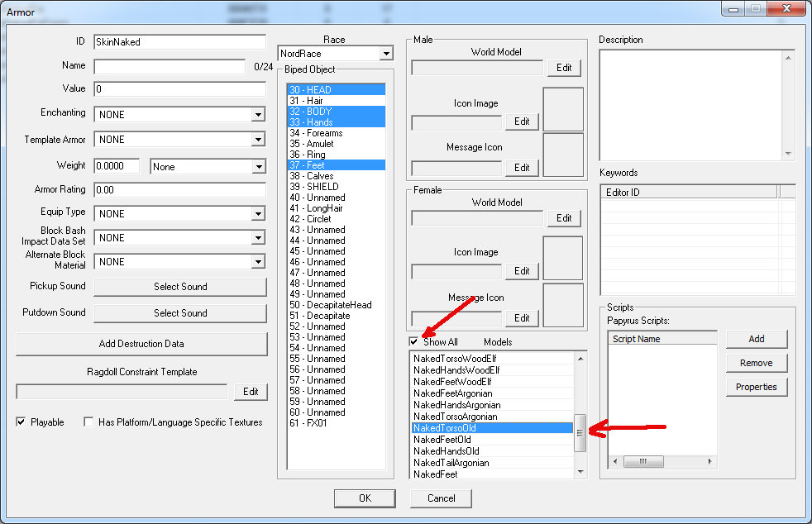Expand the Enchanting dropdown
Screen dimensions: 812x524
pos(258,114)
